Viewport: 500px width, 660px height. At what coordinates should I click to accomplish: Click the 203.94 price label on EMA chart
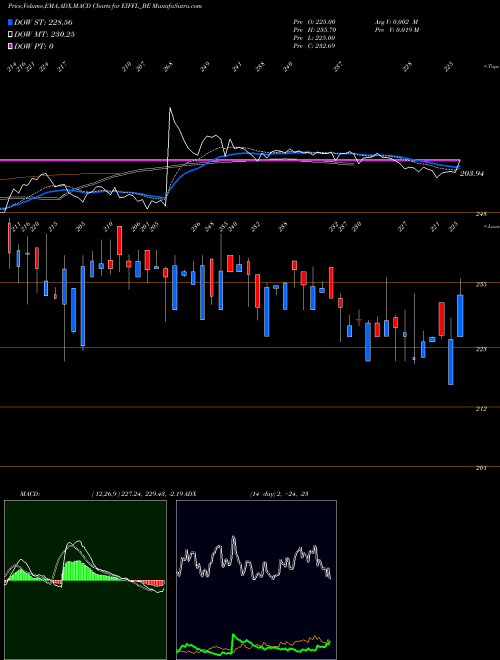pos(472,173)
